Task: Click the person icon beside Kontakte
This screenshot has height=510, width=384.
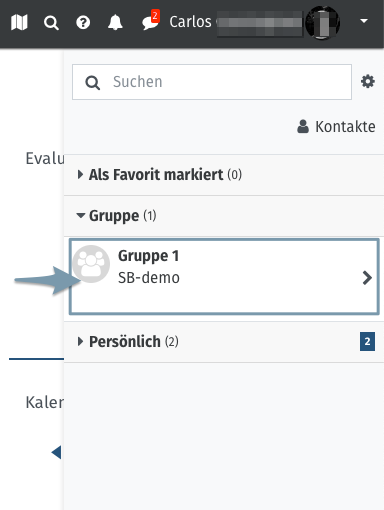Action: tap(303, 127)
